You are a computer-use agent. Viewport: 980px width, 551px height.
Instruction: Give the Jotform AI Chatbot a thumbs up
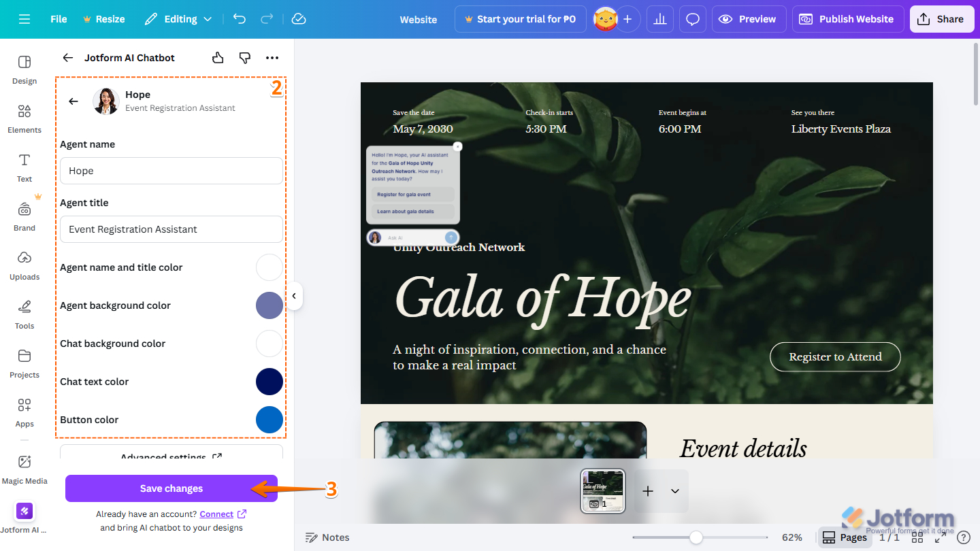click(x=217, y=58)
